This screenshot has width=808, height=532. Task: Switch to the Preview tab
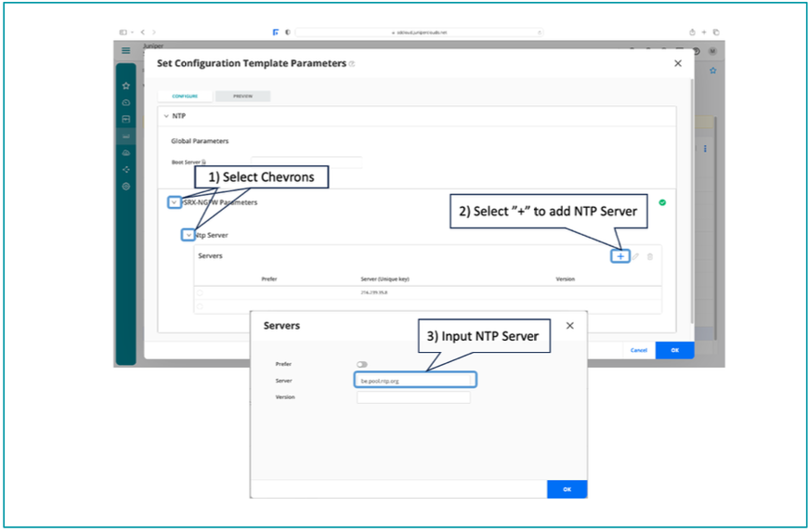pyautogui.click(x=242, y=96)
